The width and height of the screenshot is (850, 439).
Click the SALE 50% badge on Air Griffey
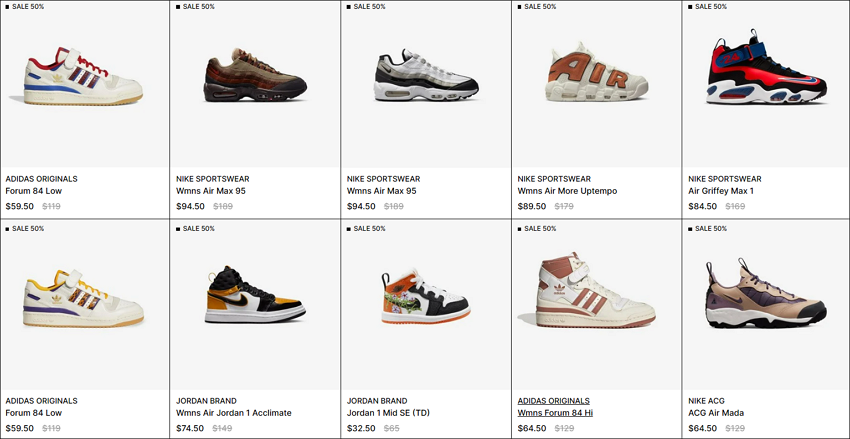708,7
